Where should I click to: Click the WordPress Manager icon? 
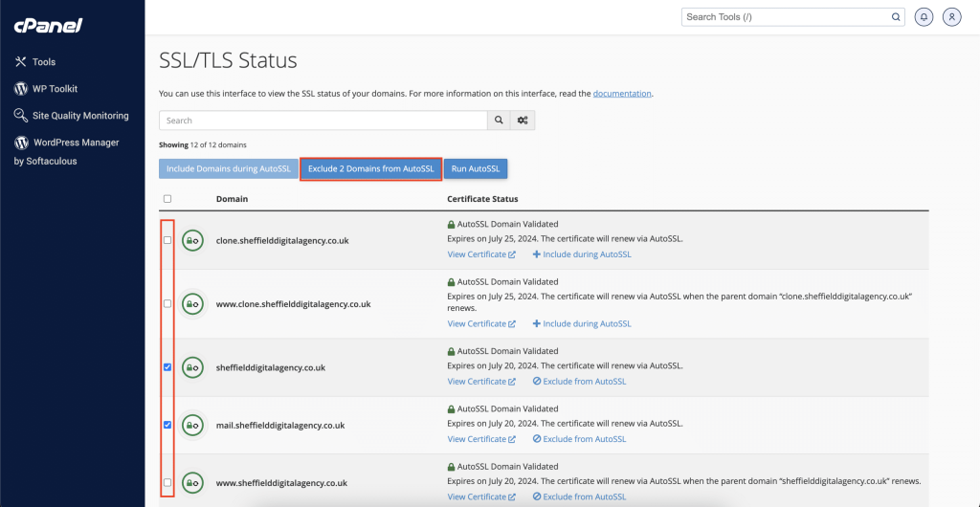[21, 143]
